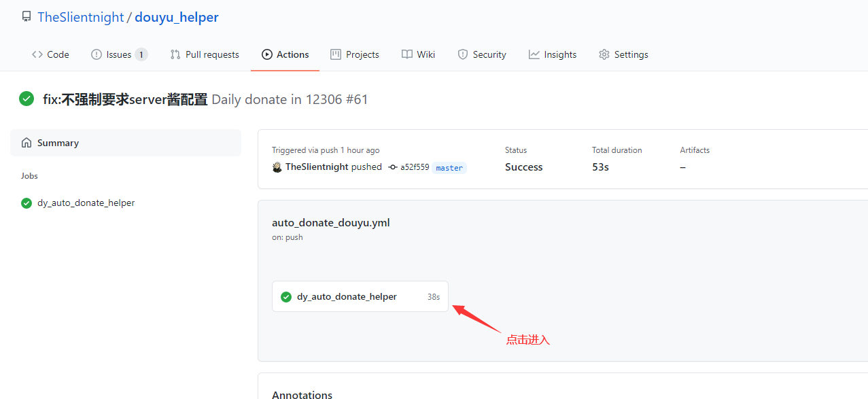Click the Annotations heading
The height and width of the screenshot is (399, 868).
[x=302, y=394]
